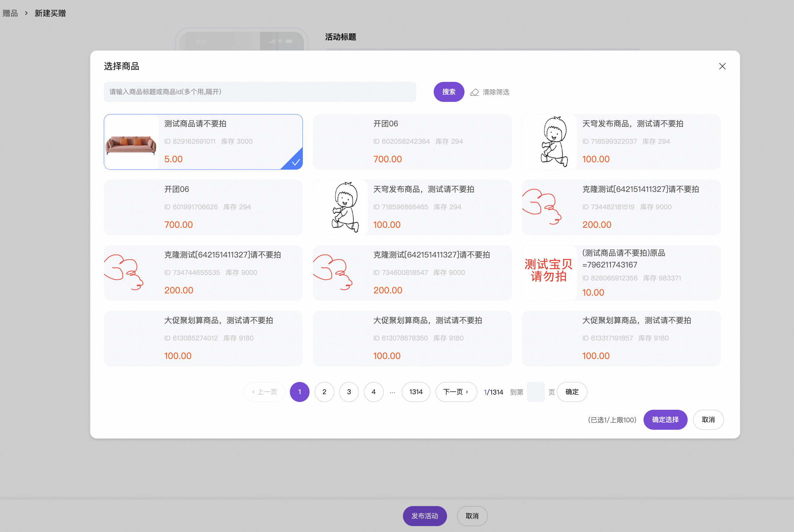This screenshot has height=532, width=794.
Task: Focus the 商品标题或商品id search field
Action: tap(260, 92)
